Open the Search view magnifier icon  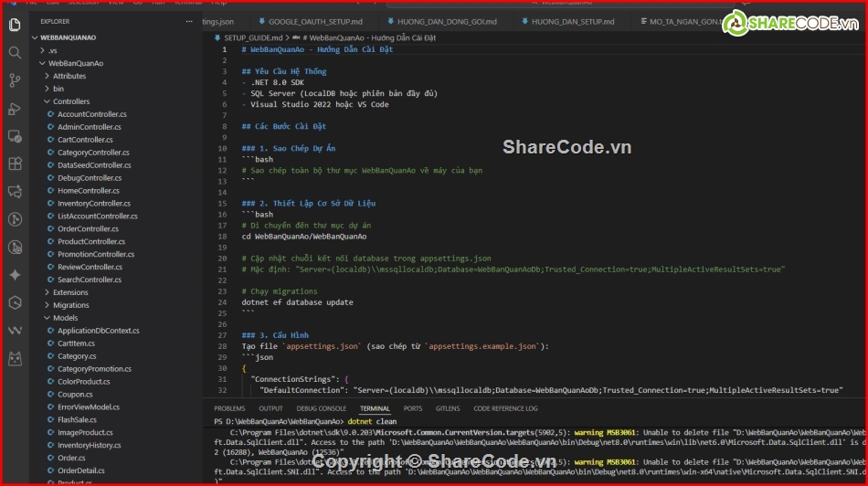coord(15,53)
